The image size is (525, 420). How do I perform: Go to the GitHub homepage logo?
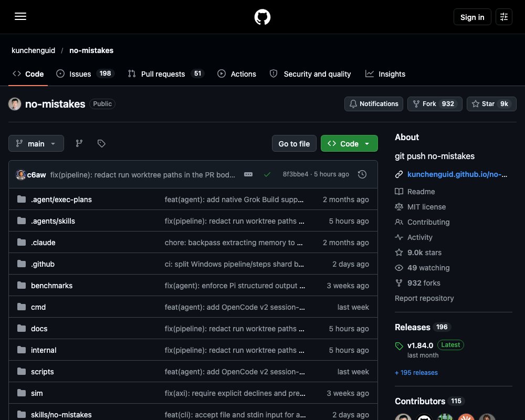click(x=262, y=17)
